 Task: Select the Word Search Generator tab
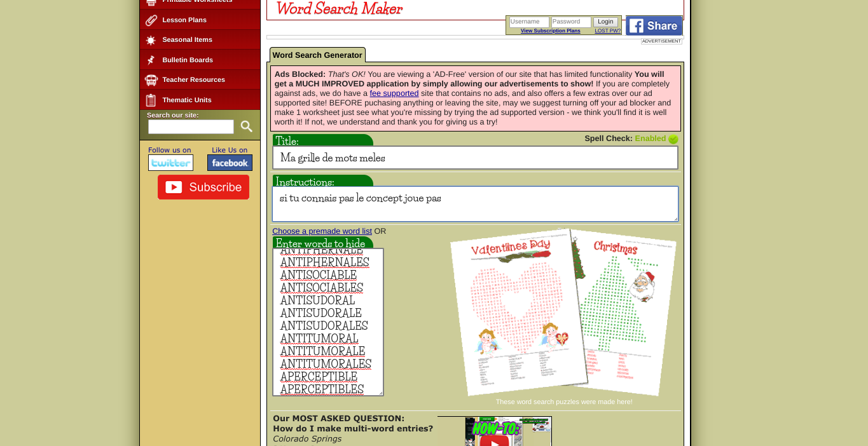pos(317,55)
